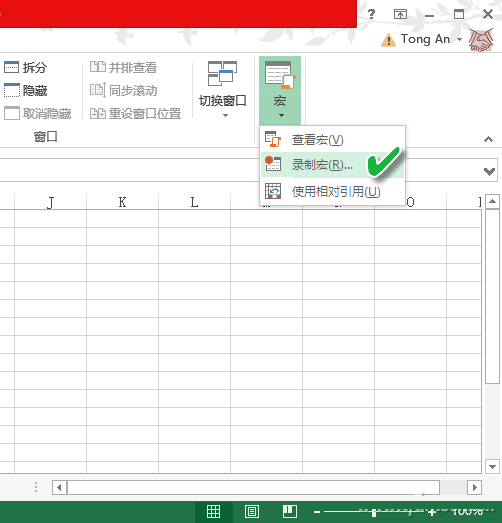Collapse the ribbon with the up chevron
502x523 pixels.
coord(488,139)
